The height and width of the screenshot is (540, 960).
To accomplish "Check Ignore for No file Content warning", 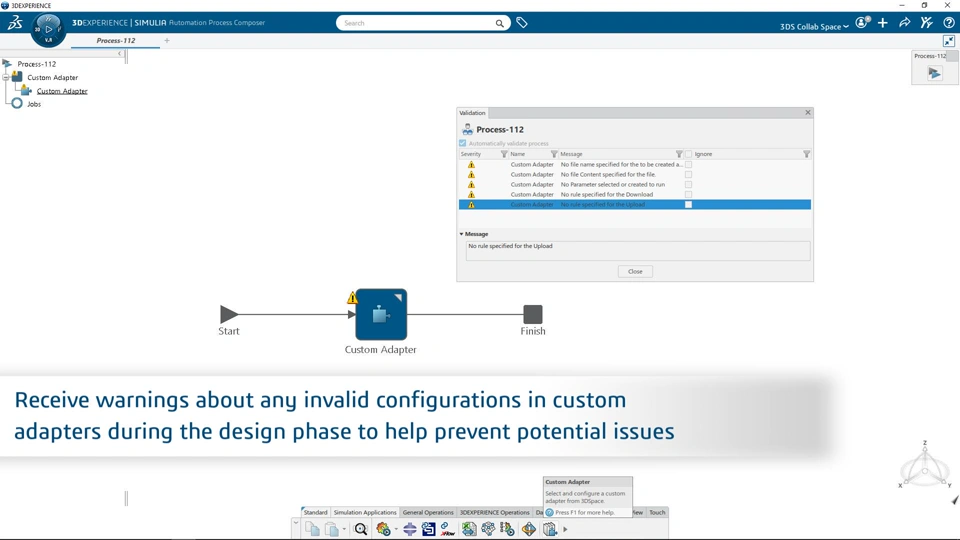I will 688,174.
